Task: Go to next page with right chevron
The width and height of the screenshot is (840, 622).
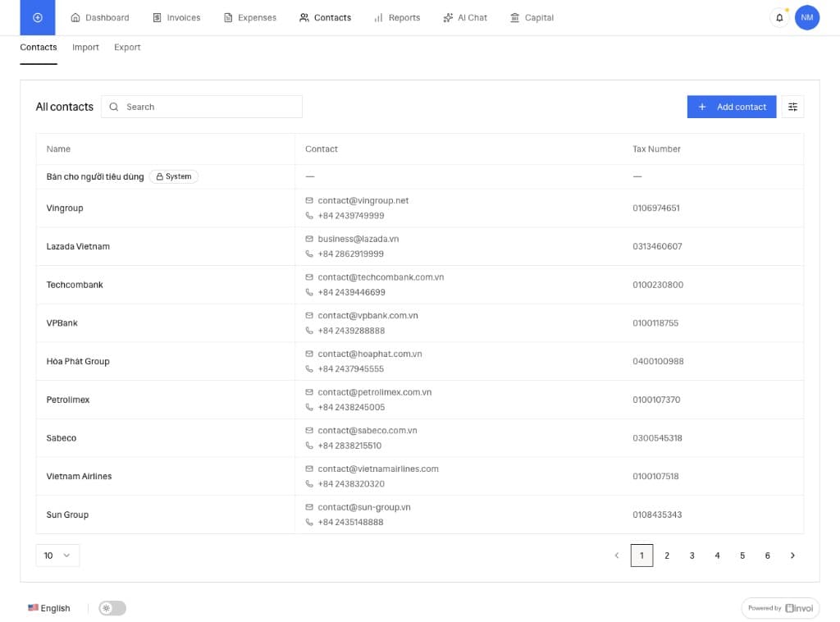Action: point(792,555)
